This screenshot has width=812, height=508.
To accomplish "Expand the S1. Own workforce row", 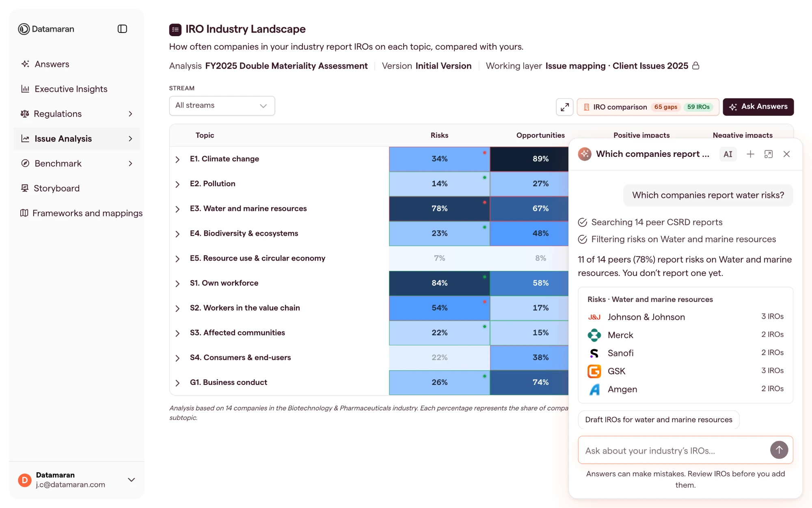I will point(177,284).
